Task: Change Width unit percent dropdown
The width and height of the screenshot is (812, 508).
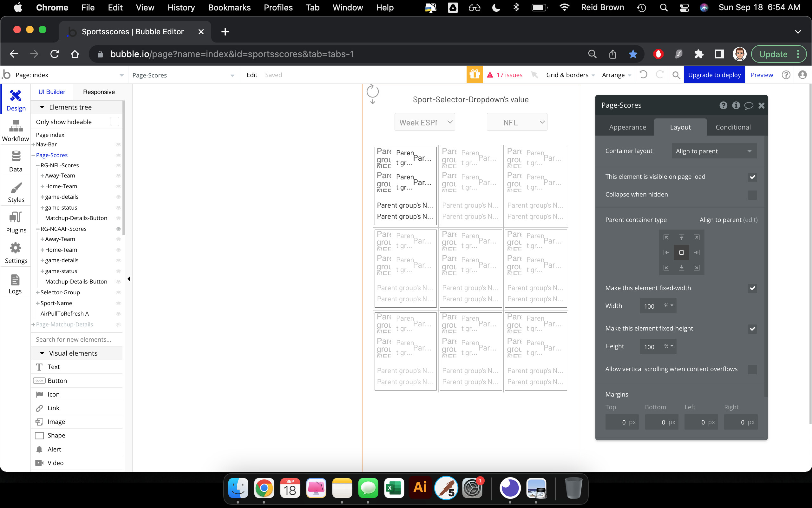Action: (x=669, y=305)
